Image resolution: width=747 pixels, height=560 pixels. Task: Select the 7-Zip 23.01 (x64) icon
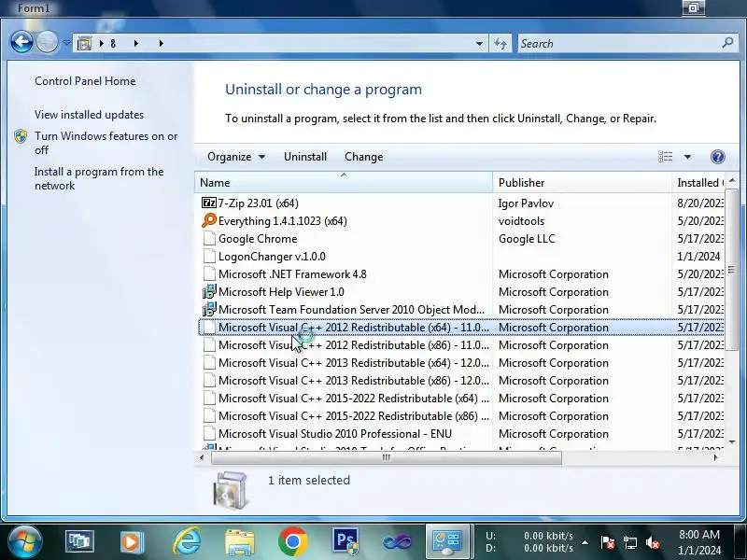[x=208, y=203]
